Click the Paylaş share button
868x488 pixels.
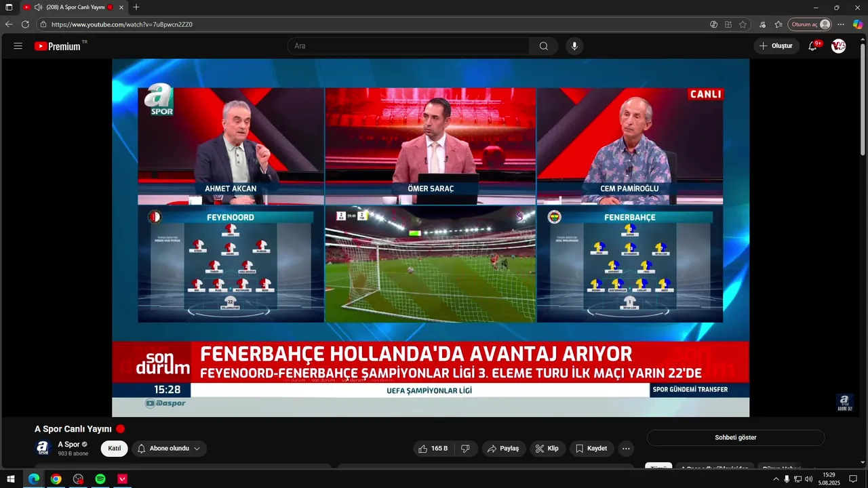click(x=503, y=449)
